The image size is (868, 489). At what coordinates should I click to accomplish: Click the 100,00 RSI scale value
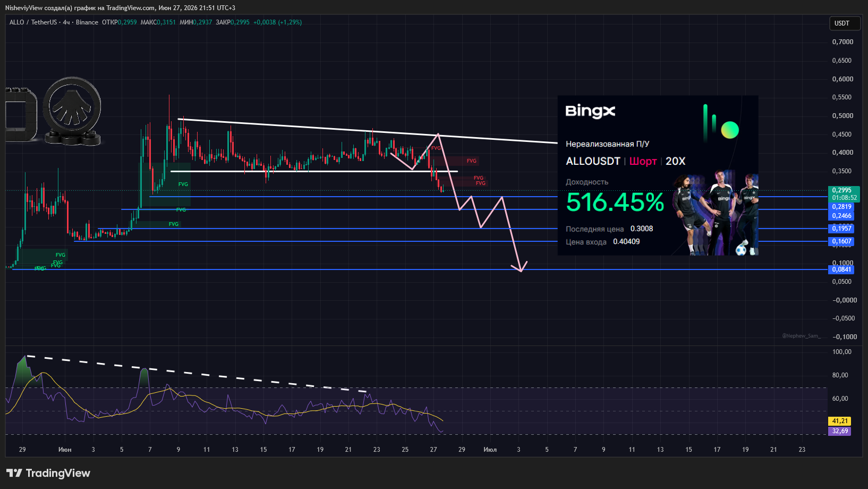point(841,352)
